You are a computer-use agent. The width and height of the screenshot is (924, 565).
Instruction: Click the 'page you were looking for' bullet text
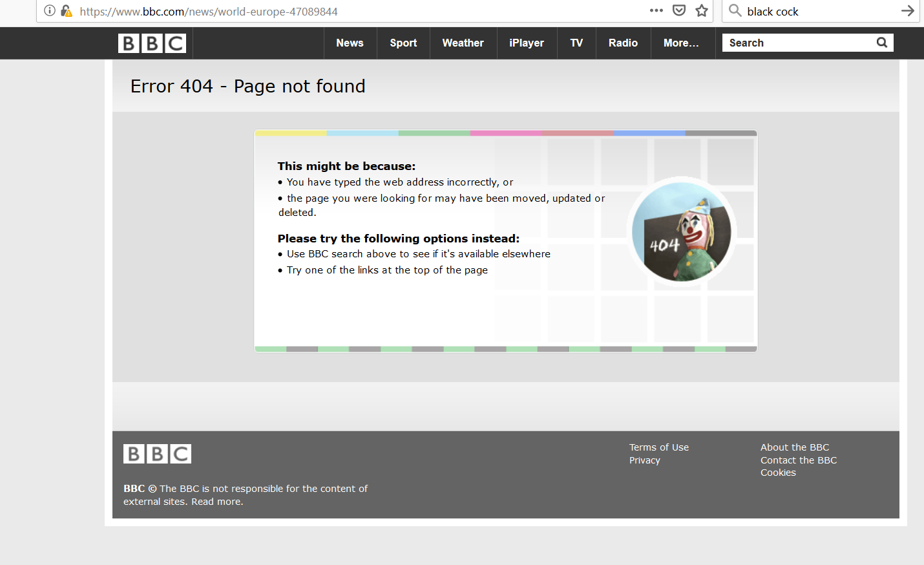pos(442,205)
